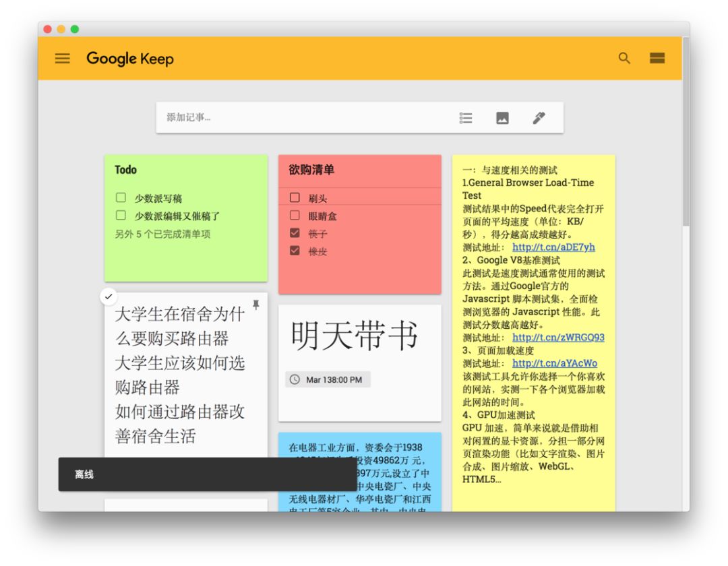Viewport: 728px width, 566px height.
Task: Check the 少数派写稿 checkbox
Action: click(121, 197)
